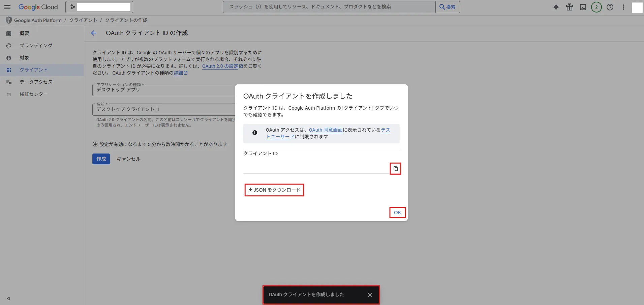This screenshot has width=644, height=305.
Task: Open Gemini AI assistant sparkle icon
Action: [556, 7]
